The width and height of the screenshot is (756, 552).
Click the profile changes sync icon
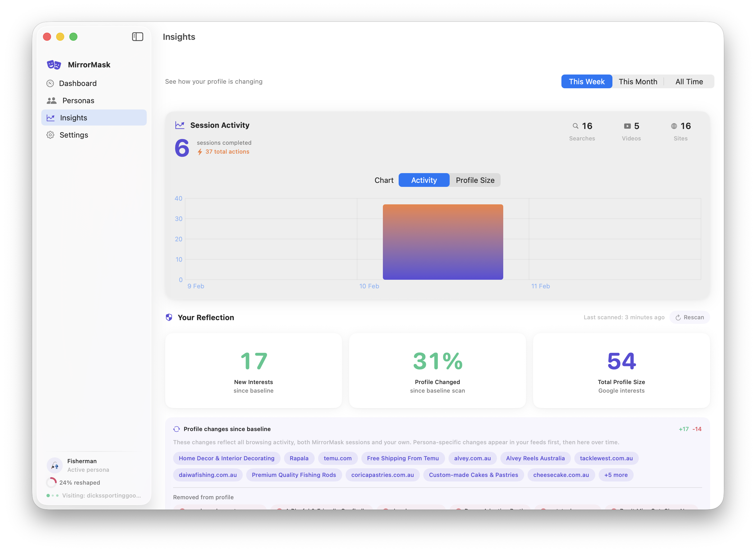(x=176, y=429)
